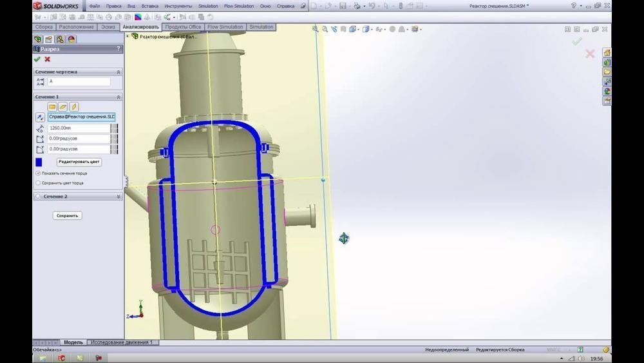Viewport: 644px width, 363px height.
Task: Click the pushpin icon next to Справка
Action: [x=303, y=6]
